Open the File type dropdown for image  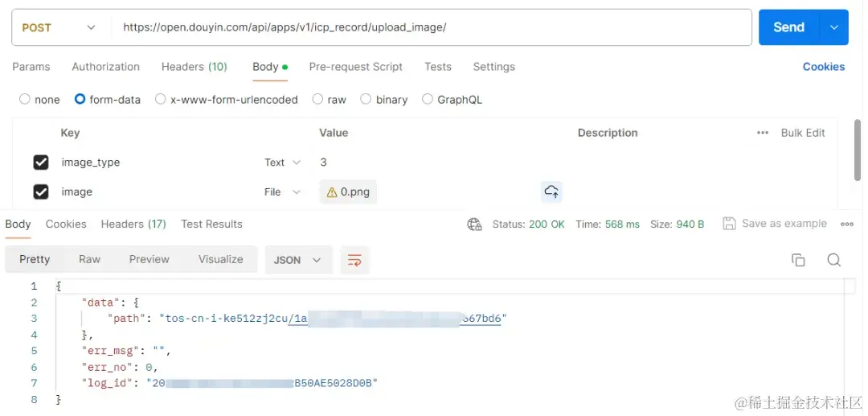tap(282, 192)
